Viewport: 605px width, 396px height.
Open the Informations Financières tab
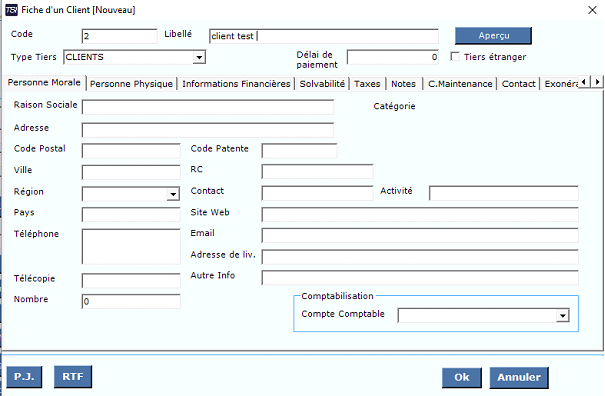click(x=236, y=84)
